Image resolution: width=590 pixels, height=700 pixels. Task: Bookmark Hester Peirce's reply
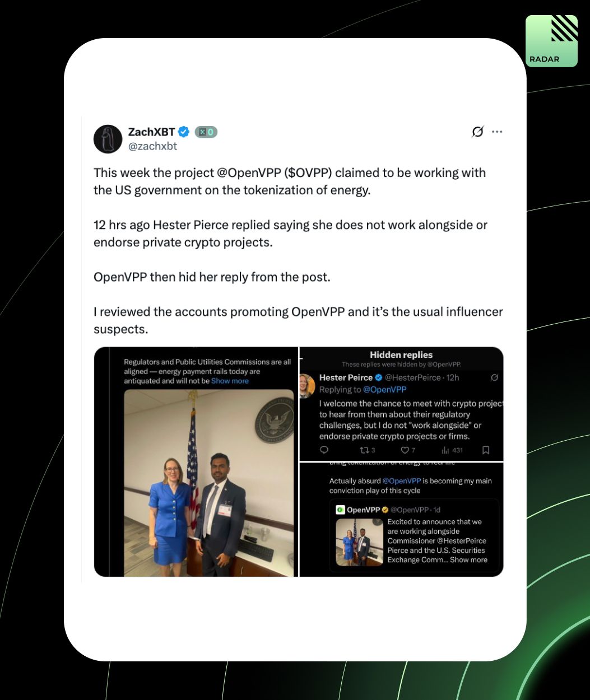pos(486,450)
